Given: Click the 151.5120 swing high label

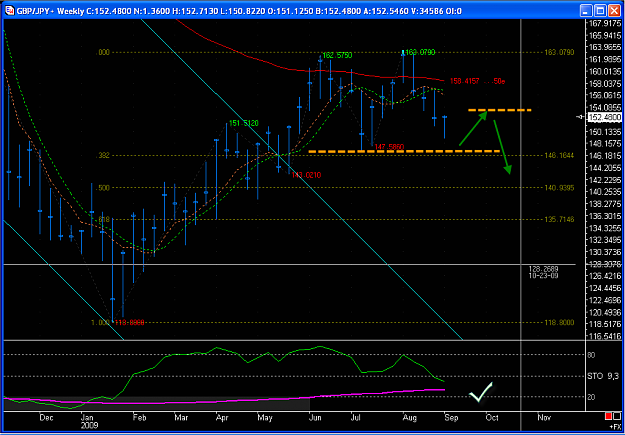Looking at the screenshot, I should 243,124.
